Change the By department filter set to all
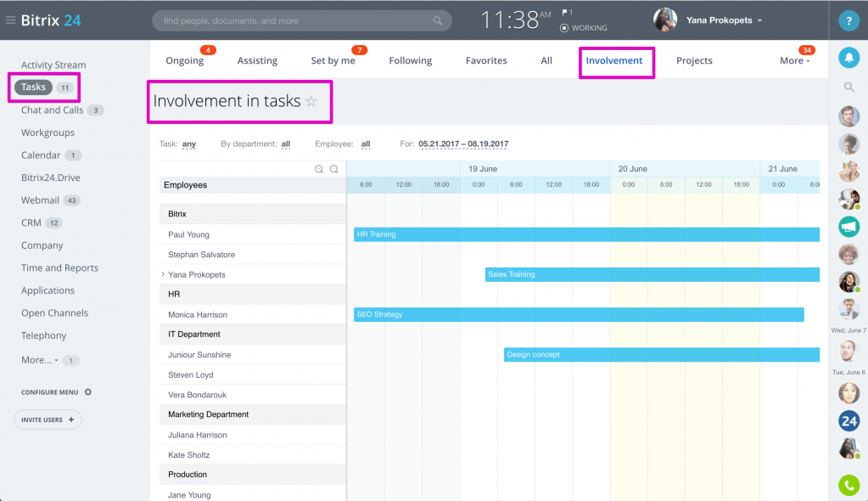The width and height of the screenshot is (868, 501). pyautogui.click(x=286, y=144)
